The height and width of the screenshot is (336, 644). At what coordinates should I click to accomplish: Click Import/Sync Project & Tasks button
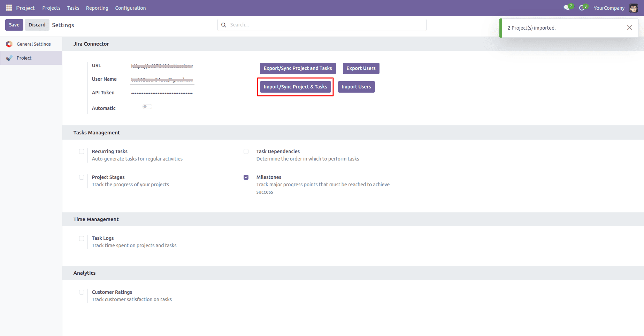point(295,87)
